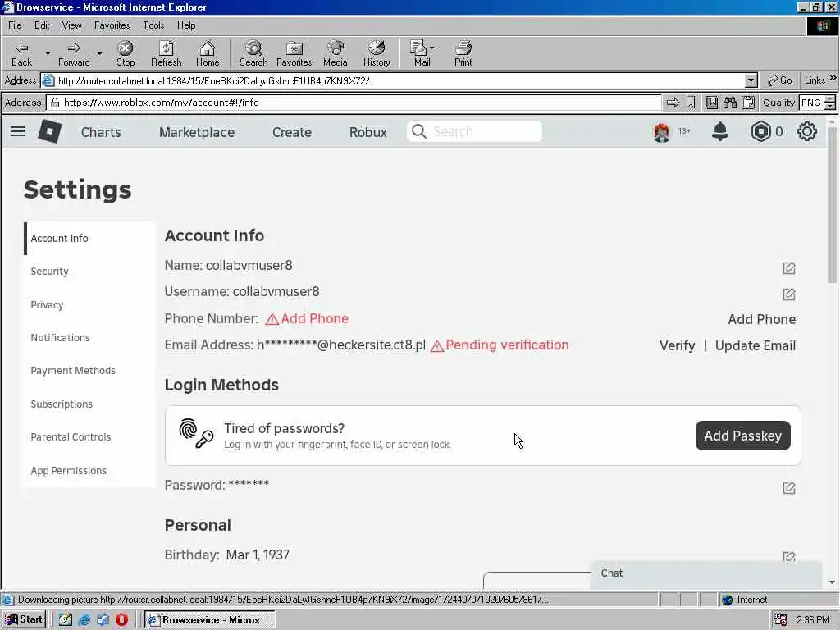840x630 pixels.
Task: Click the Browservice URL address field
Action: pyautogui.click(x=354, y=103)
